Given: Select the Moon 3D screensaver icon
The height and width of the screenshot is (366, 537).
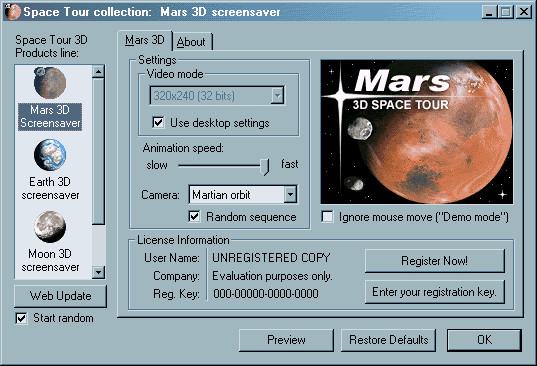Looking at the screenshot, I should click(x=50, y=227).
